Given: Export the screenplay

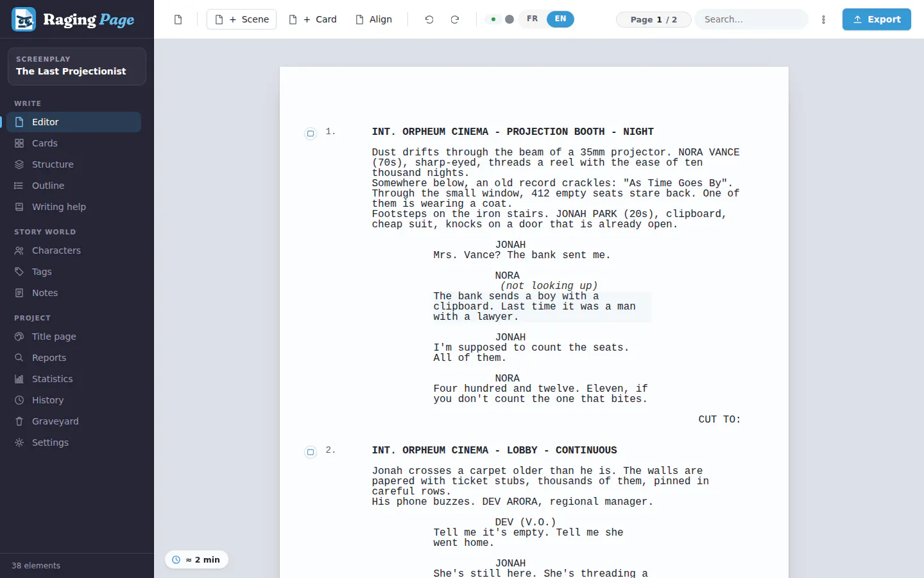Looking at the screenshot, I should coord(877,19).
